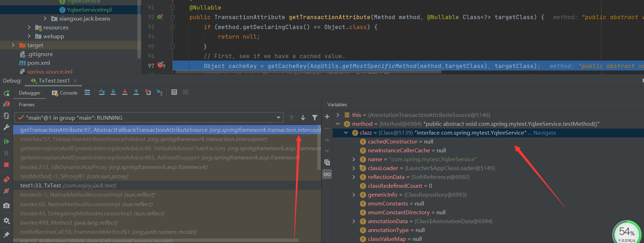Image resolution: width=644 pixels, height=243 pixels.
Task: Stop debugging with red square icon
Action: point(6,165)
